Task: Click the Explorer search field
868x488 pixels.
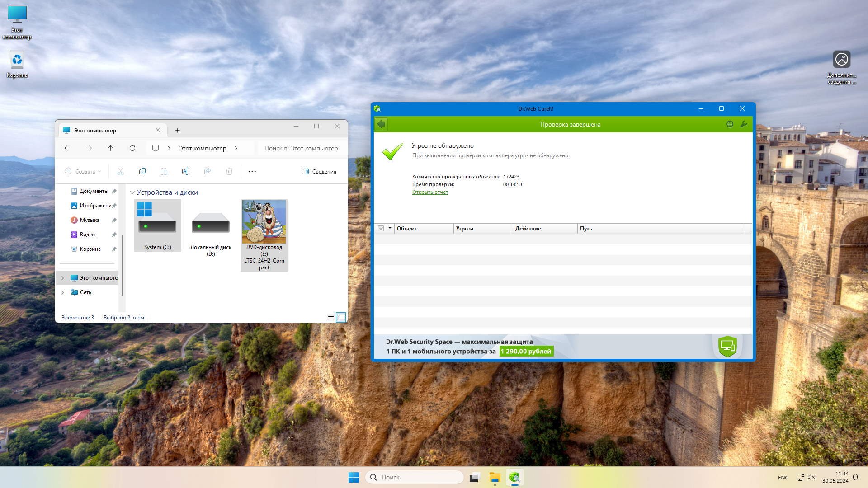Action: tap(301, 148)
